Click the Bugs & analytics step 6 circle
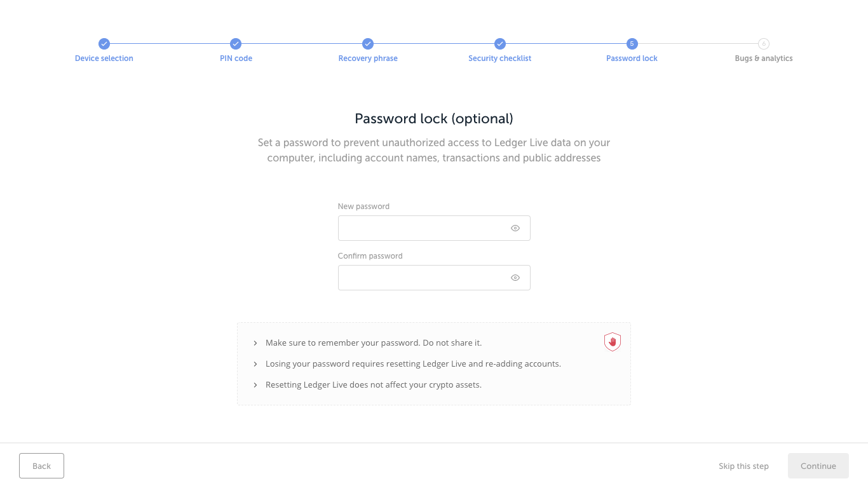Viewport: 868px width, 488px height. [764, 44]
